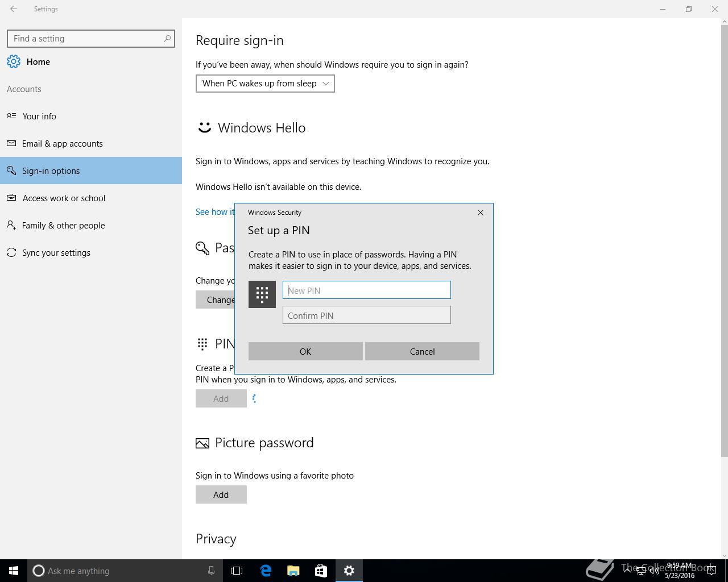Open Sync your settings
728x582 pixels.
coord(91,252)
